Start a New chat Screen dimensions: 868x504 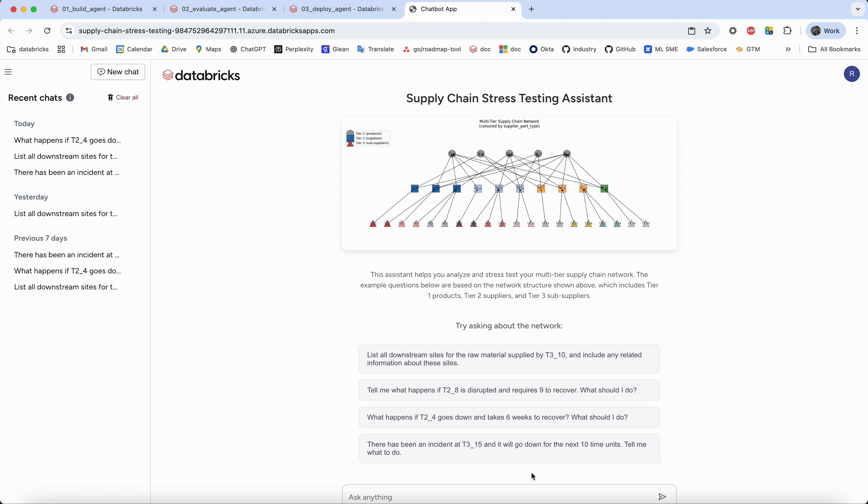(x=118, y=72)
